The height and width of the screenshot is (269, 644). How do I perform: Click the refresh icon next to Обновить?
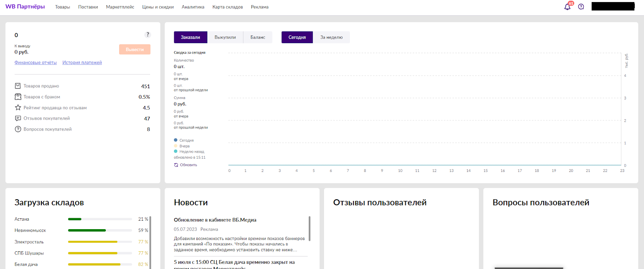176,165
